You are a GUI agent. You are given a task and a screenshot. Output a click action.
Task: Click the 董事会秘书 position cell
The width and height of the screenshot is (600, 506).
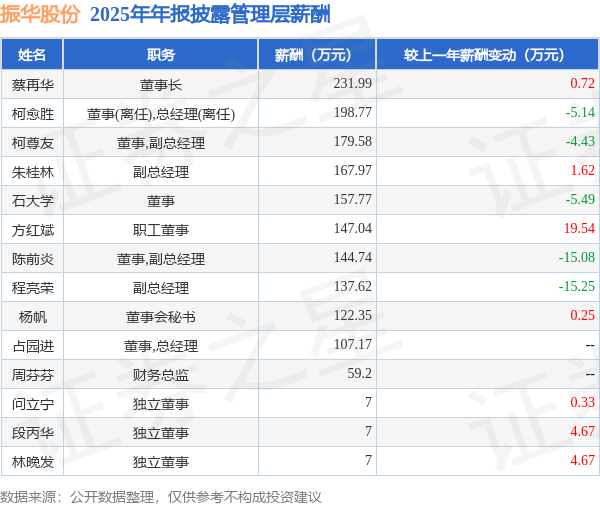click(x=161, y=317)
